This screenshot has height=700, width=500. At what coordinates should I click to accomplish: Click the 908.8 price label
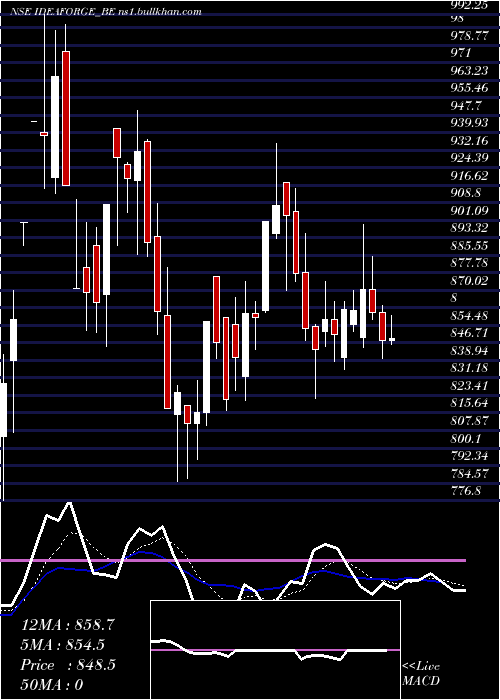(467, 193)
